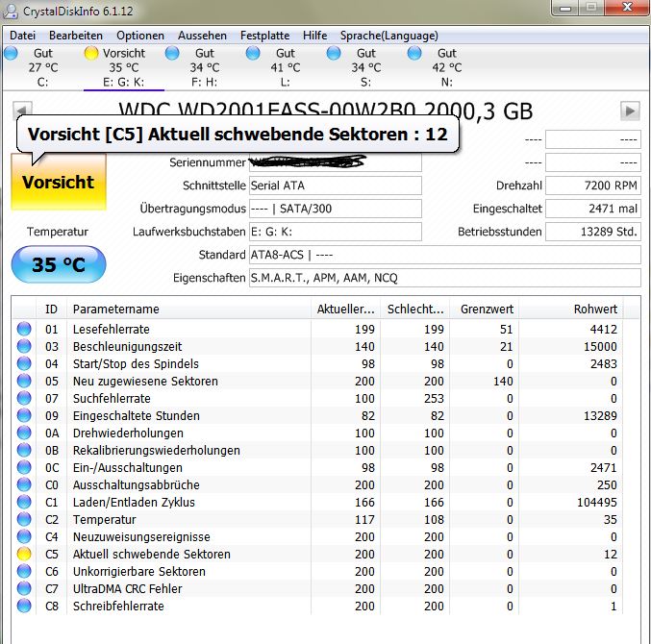
Task: Click status orb for Drehwiederholungen row
Action: click(24, 433)
